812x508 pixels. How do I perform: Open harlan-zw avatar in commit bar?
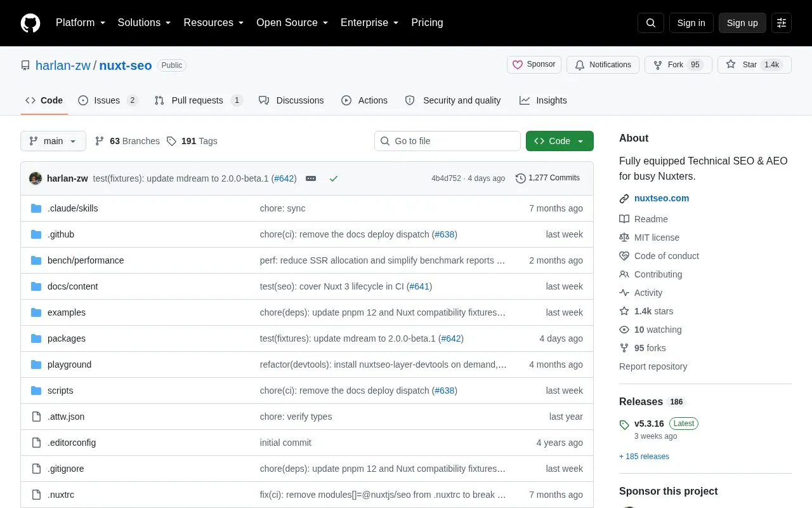(36, 178)
